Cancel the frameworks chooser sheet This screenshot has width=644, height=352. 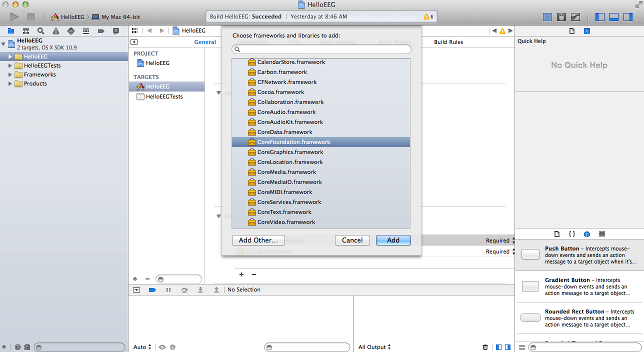[x=352, y=240]
